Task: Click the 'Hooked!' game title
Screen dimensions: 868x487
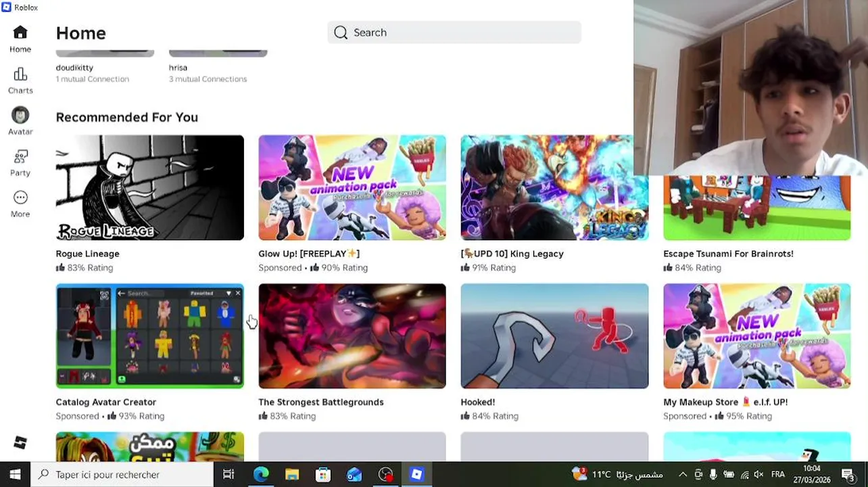Action: point(478,402)
